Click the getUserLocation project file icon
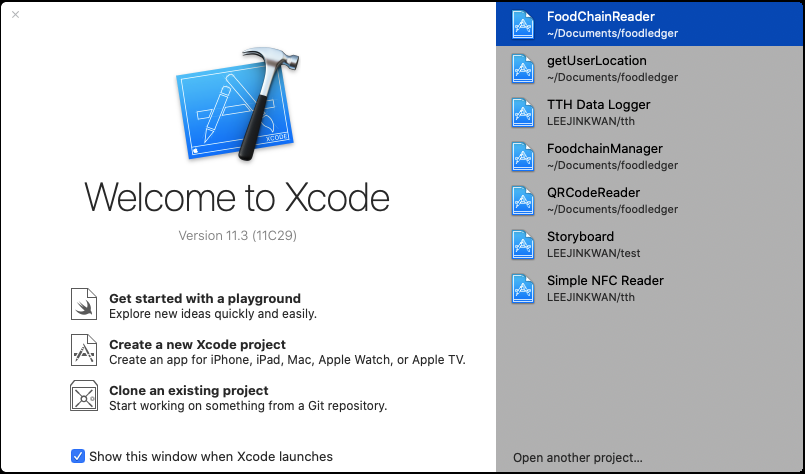 pos(523,68)
